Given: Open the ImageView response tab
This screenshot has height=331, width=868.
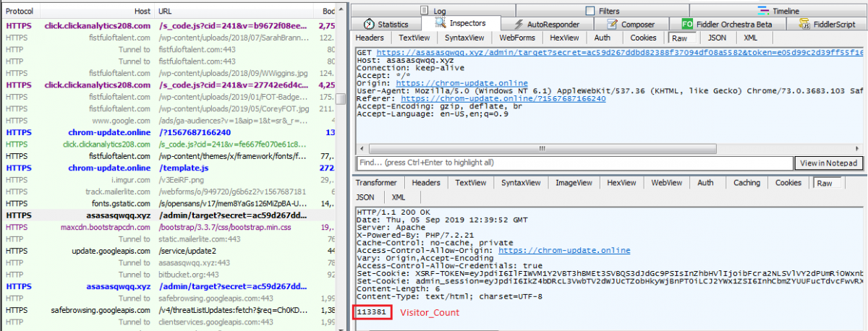Looking at the screenshot, I should click(574, 183).
